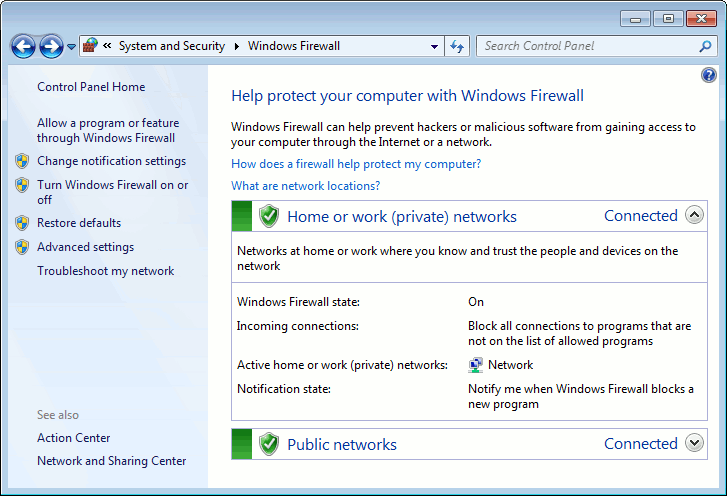Image resolution: width=727 pixels, height=496 pixels.
Task: Expand the Public networks section
Action: [695, 443]
